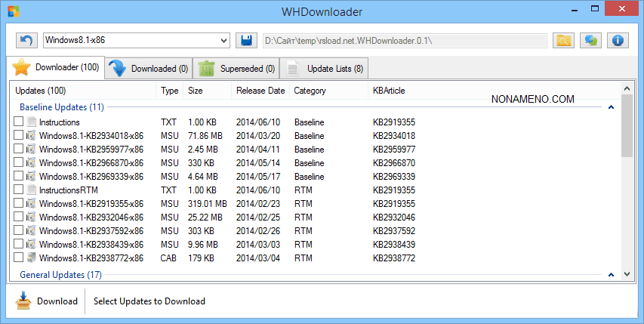Switch to the Downloaded (0) tab
The height and width of the screenshot is (324, 644).
[149, 69]
